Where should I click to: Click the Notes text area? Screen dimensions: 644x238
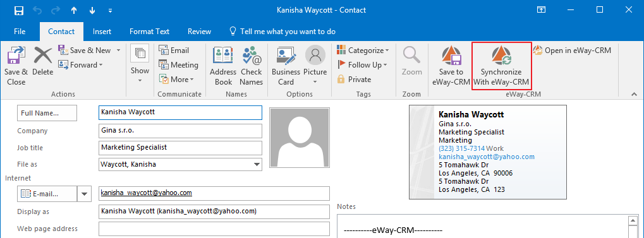pyautogui.click(x=483, y=226)
